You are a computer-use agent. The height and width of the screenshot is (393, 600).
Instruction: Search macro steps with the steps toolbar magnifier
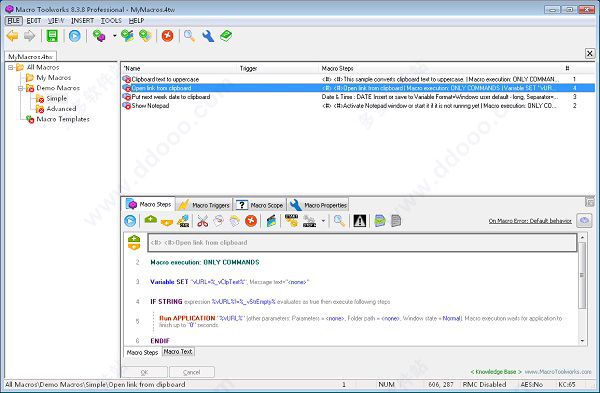point(339,221)
